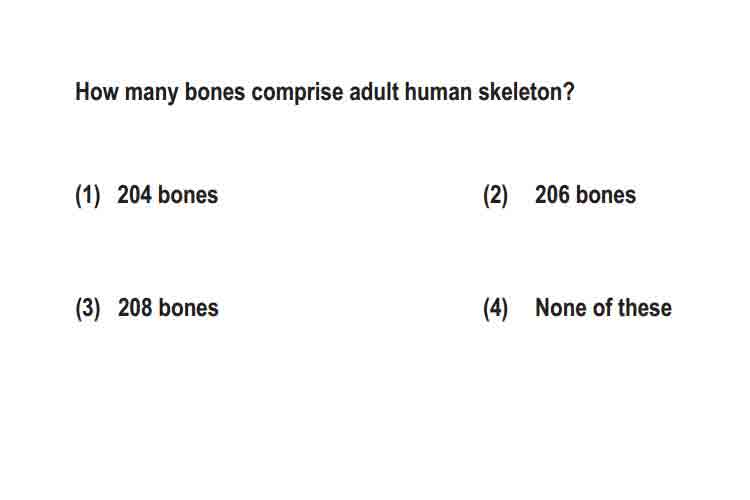Click the "(1)" option number label
This screenshot has height=500, width=750.
tap(88, 196)
